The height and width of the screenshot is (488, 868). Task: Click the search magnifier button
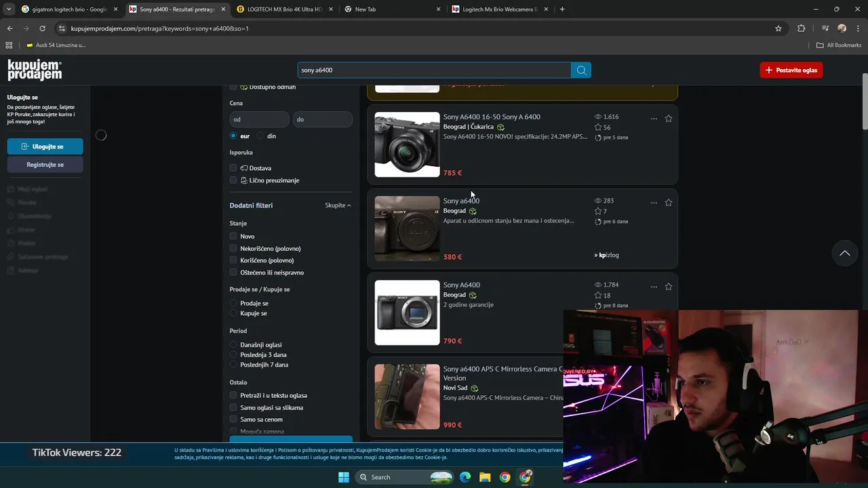pyautogui.click(x=581, y=70)
